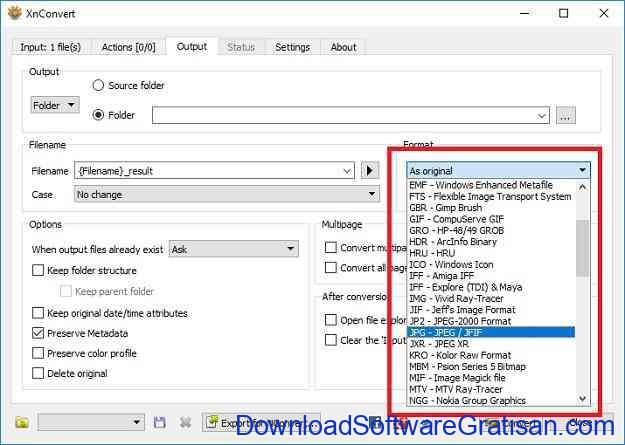Open When output files already exist dropdown
625x445 pixels.
pos(233,249)
